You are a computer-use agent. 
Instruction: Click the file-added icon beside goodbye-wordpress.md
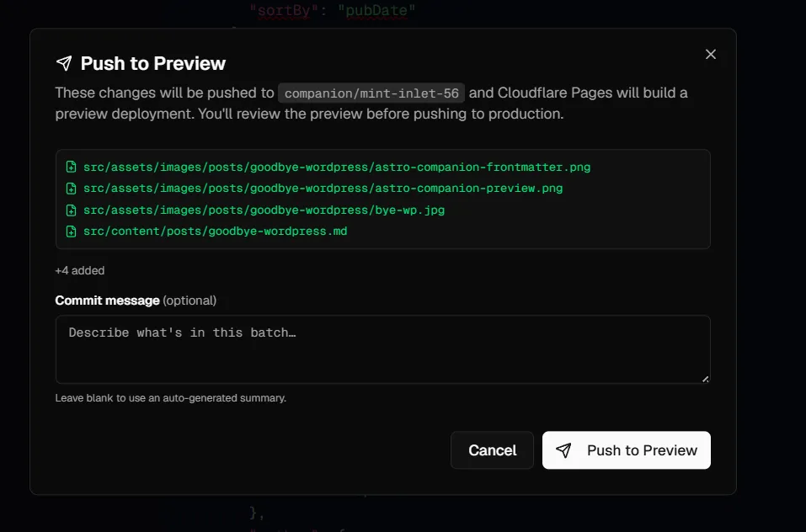point(71,231)
